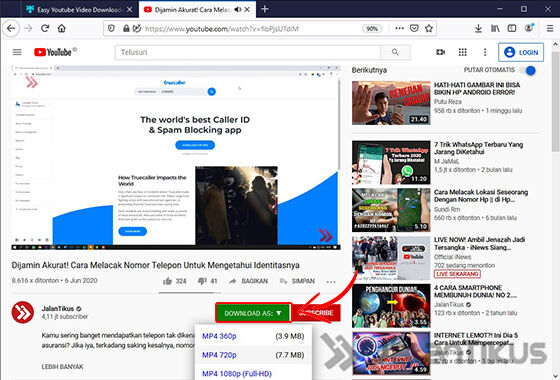This screenshot has width=560, height=380.
Task: Click the BAGIKAN share button
Action: click(248, 281)
